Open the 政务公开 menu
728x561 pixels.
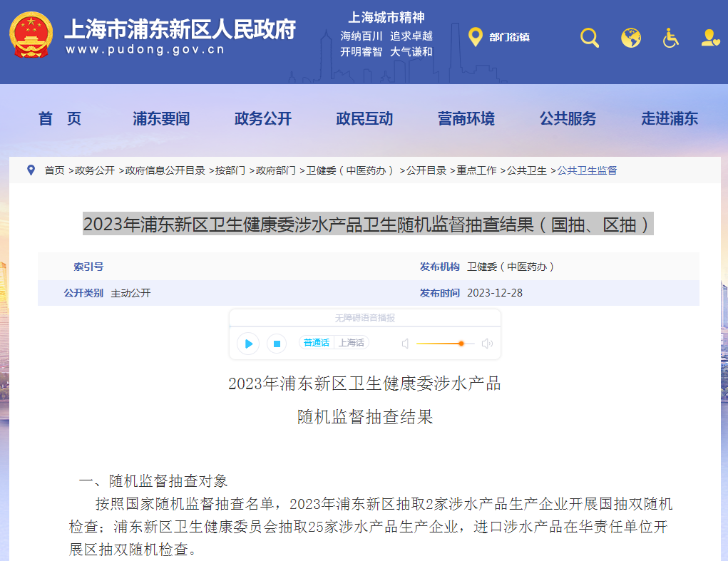pos(263,119)
